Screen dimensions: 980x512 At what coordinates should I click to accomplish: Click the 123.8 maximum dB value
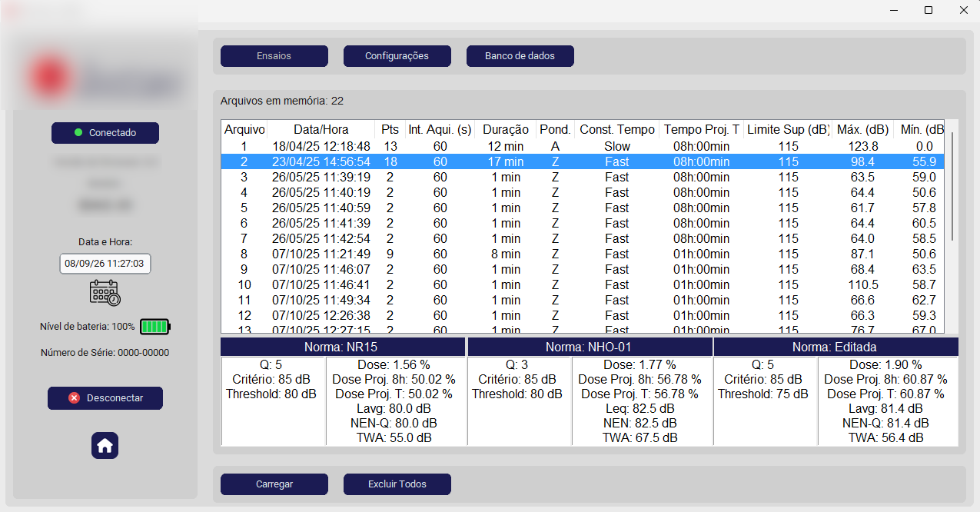coord(862,146)
